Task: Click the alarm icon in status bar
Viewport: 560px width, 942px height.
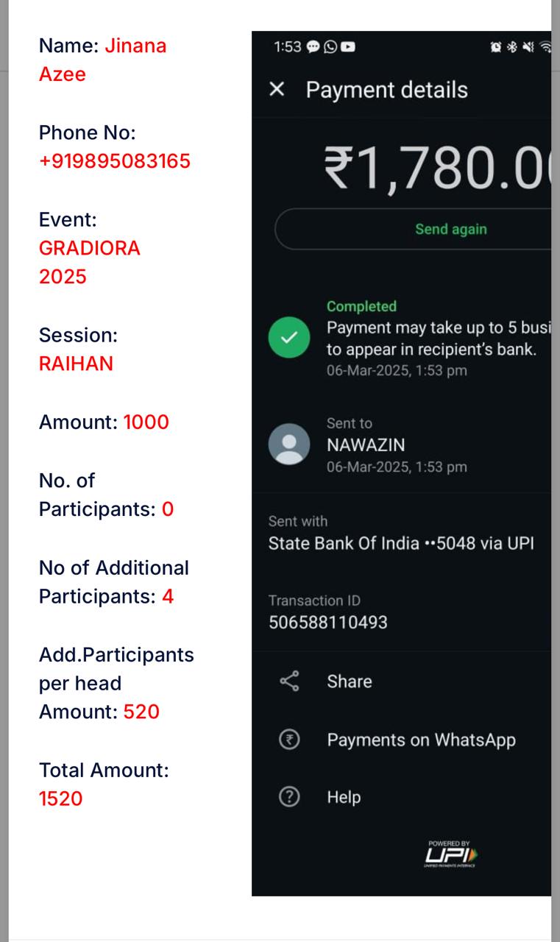Action: click(496, 47)
